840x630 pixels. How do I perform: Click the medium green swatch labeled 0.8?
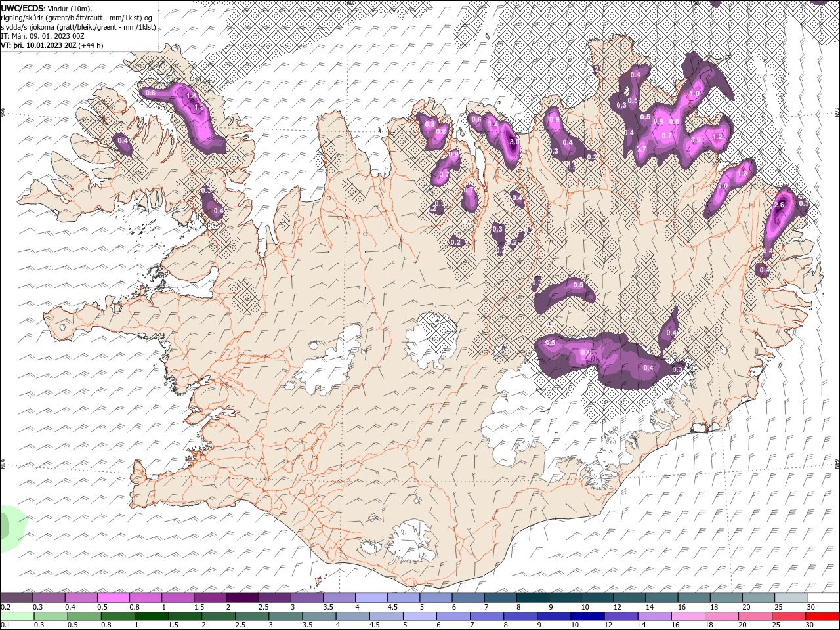pos(117,616)
